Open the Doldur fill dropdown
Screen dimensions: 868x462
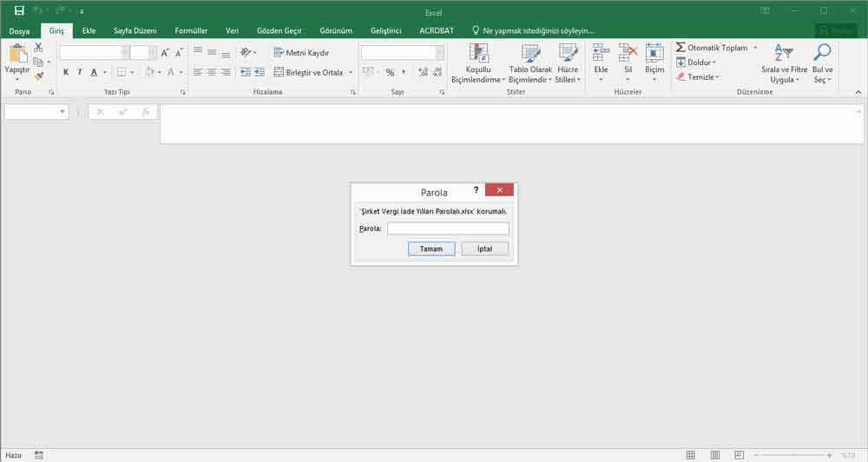tap(696, 63)
